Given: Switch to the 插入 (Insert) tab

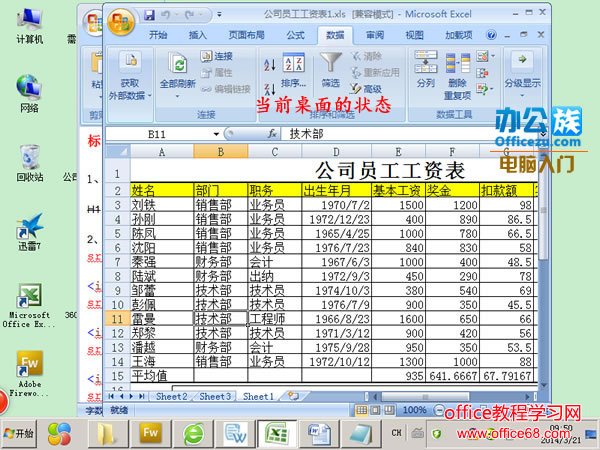Looking at the screenshot, I should click(x=198, y=35).
